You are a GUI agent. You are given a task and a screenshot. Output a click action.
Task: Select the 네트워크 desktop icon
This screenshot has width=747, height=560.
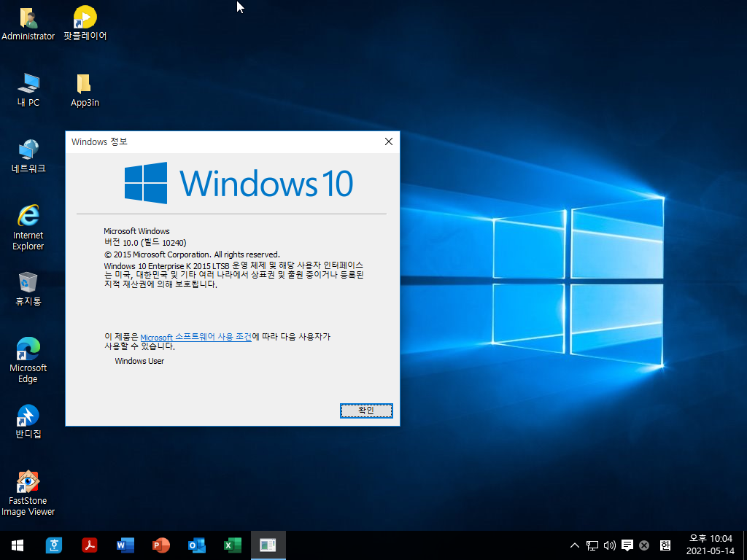28,156
